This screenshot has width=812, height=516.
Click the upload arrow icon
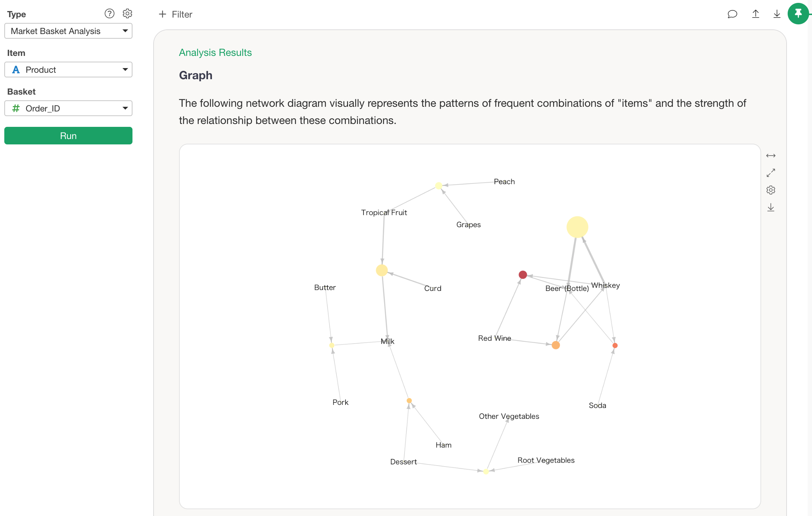coord(755,14)
